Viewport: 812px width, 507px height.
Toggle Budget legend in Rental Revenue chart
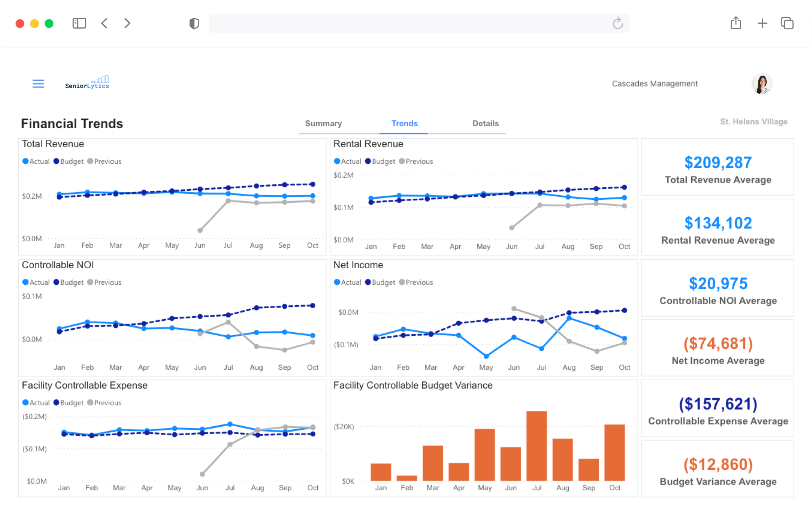pyautogui.click(x=380, y=161)
